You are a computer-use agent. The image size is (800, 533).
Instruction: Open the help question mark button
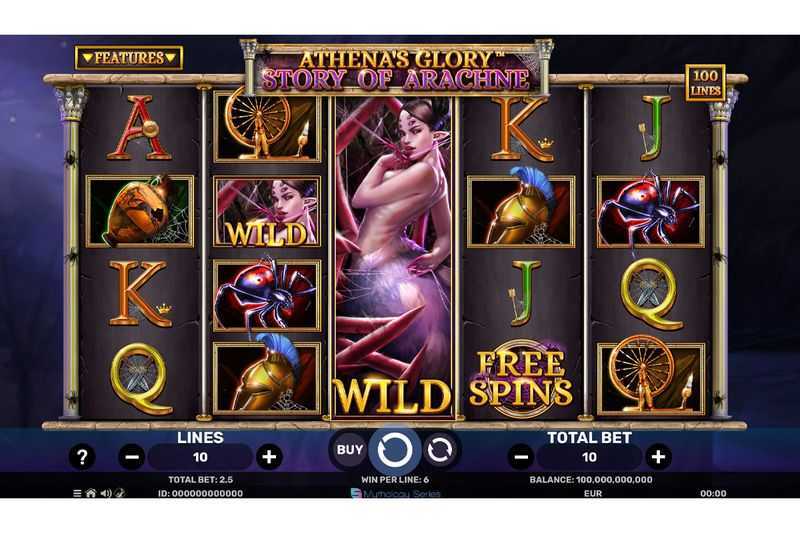click(x=82, y=456)
